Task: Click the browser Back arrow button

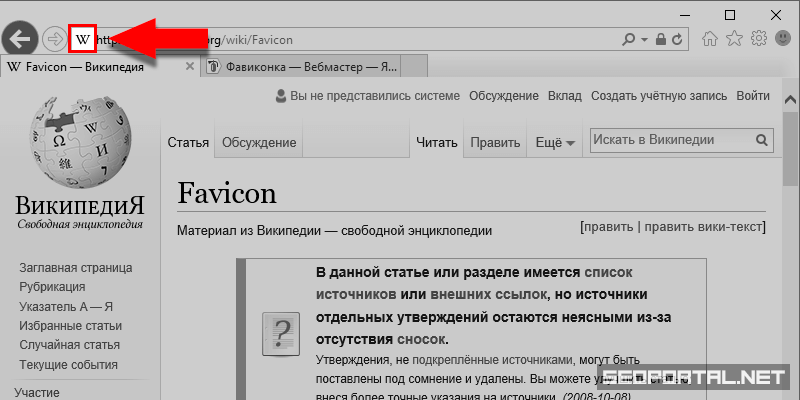Action: click(20, 40)
